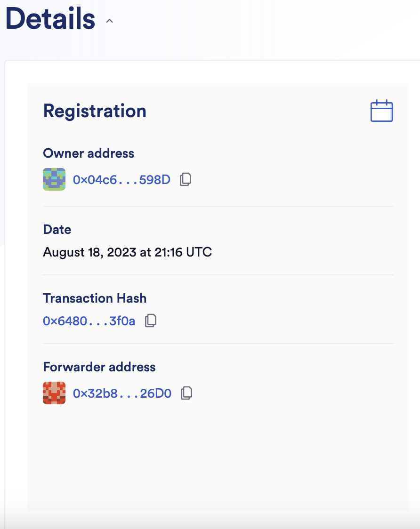The height and width of the screenshot is (529, 420).
Task: Open forwarder address 0x32b8...26D0 link
Action: click(122, 393)
